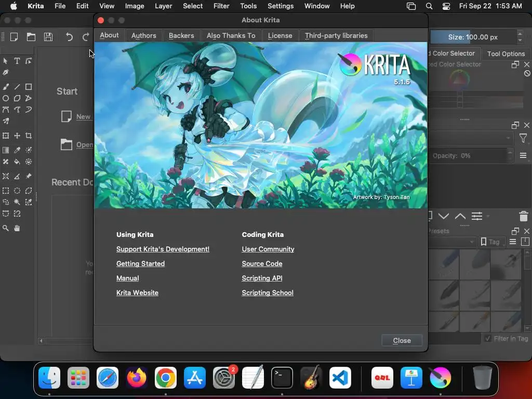The width and height of the screenshot is (532, 399).
Task: Select the Line tool
Action: pos(17,87)
